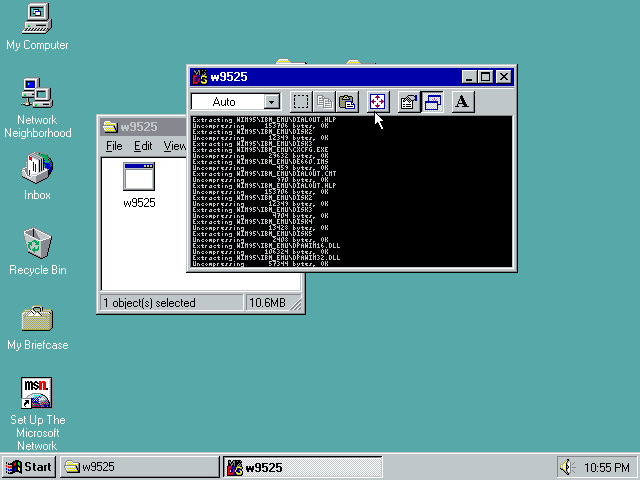The height and width of the screenshot is (480, 640).
Task: Click the volume speaker tray icon
Action: pos(567,467)
